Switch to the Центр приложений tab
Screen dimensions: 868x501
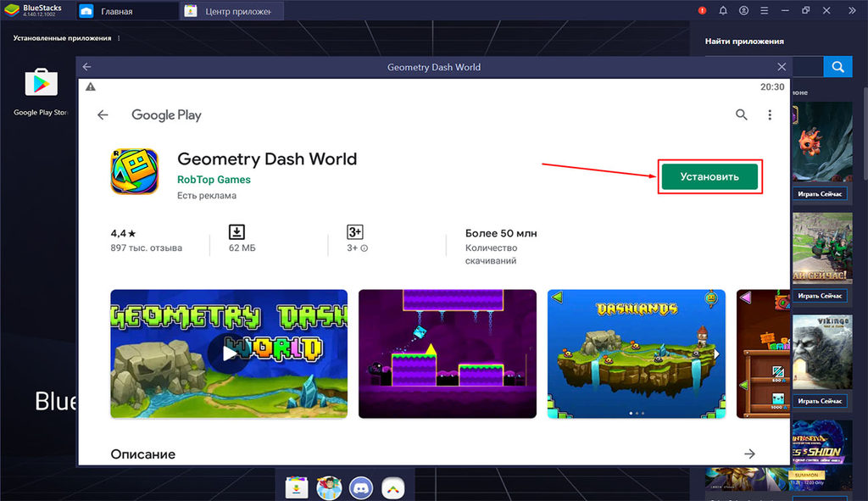(232, 10)
